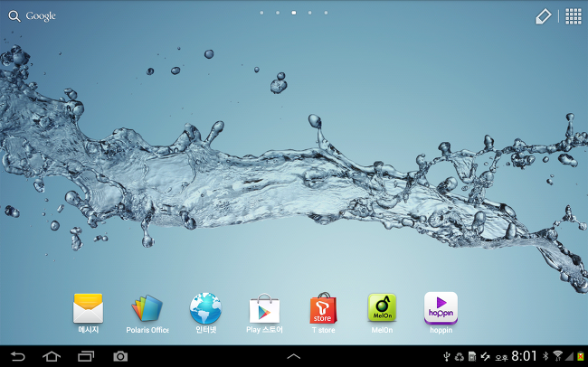This screenshot has height=367, width=588.
Task: Expand the mini apps tray chevron
Action: [294, 356]
